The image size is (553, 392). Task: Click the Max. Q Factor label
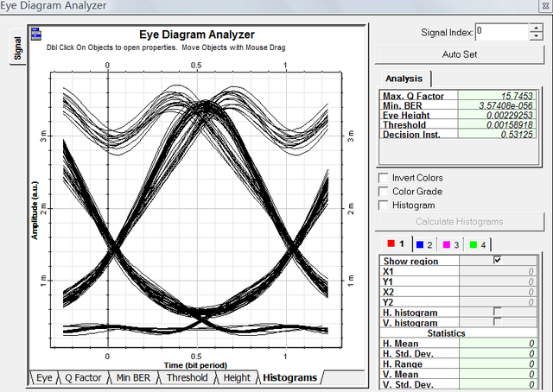click(x=413, y=96)
